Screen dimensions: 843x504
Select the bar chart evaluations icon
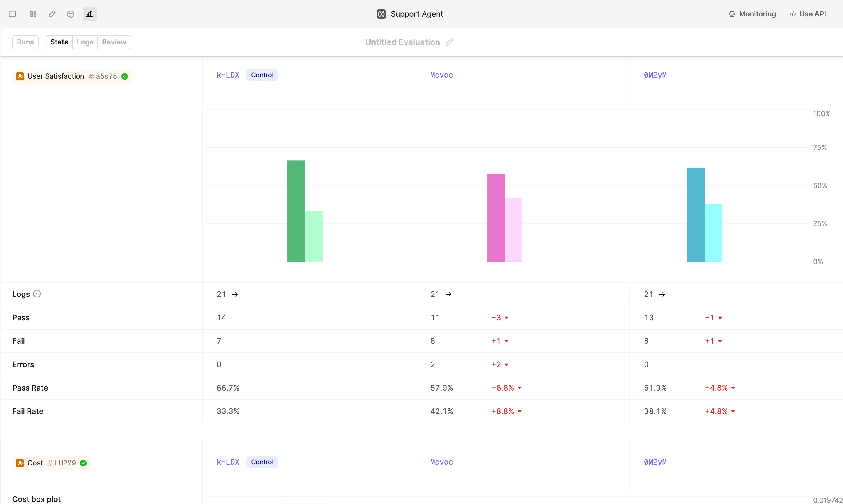pos(89,14)
